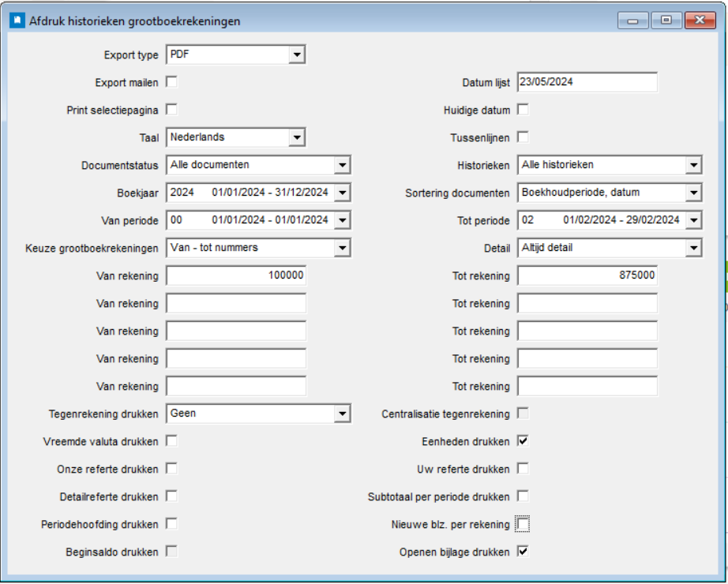The image size is (728, 584).
Task: Click the first Van rekening field
Action: click(236, 275)
